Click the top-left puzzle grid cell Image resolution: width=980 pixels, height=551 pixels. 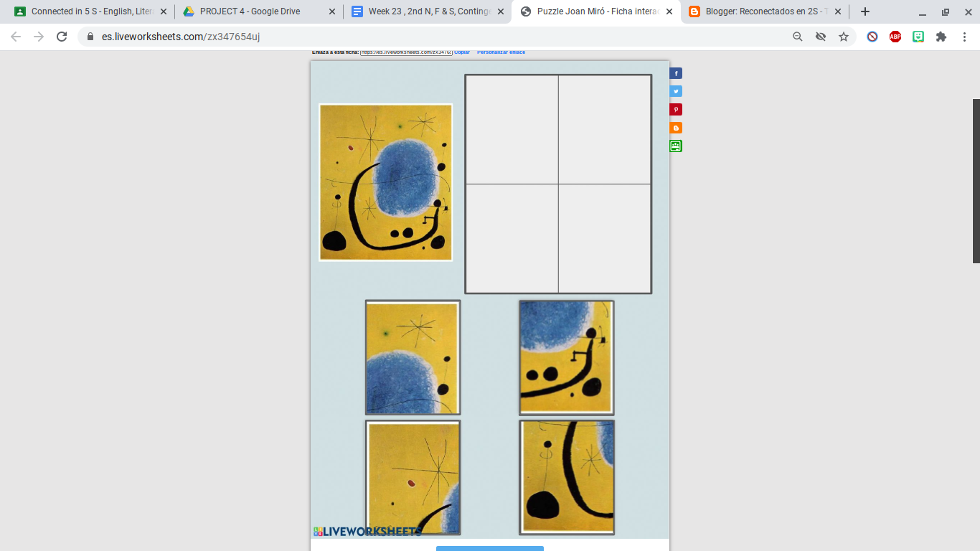click(512, 130)
